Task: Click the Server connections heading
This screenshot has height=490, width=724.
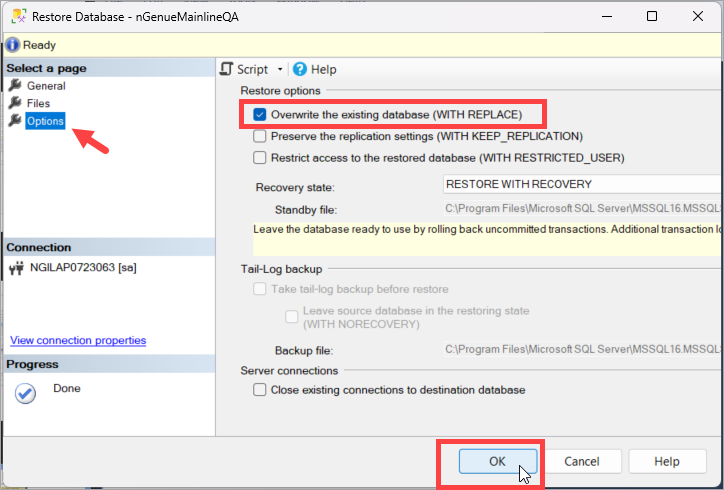Action: tap(289, 371)
